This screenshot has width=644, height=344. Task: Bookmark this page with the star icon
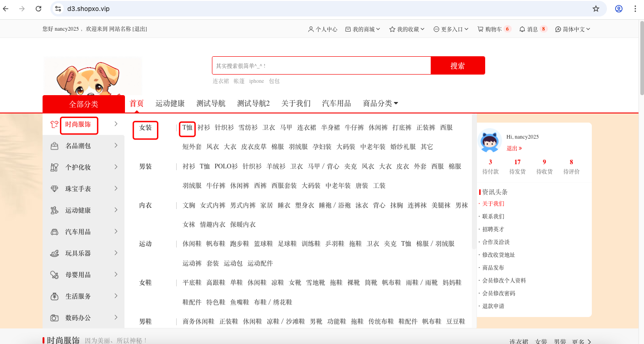[596, 9]
